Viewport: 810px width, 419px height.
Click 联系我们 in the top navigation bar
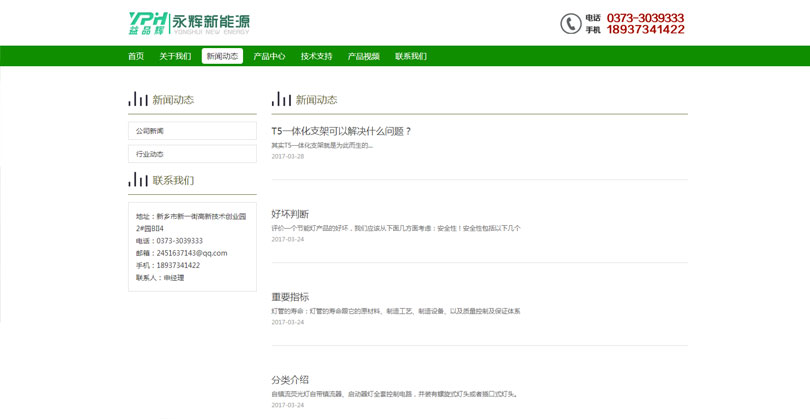pyautogui.click(x=410, y=57)
